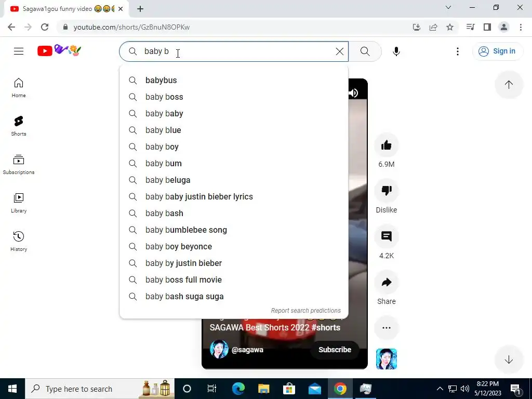The height and width of the screenshot is (399, 532).
Task: Click Report search predictions link
Action: pyautogui.click(x=305, y=311)
